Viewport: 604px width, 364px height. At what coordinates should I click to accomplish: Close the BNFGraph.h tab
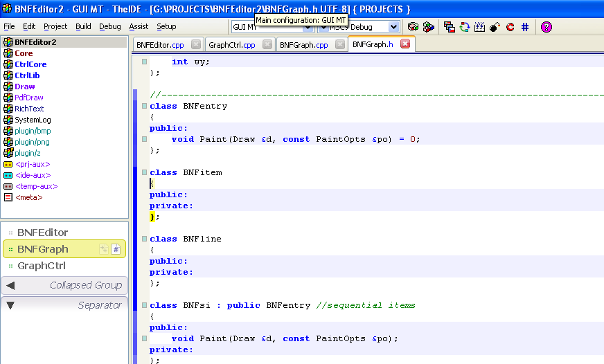[405, 44]
